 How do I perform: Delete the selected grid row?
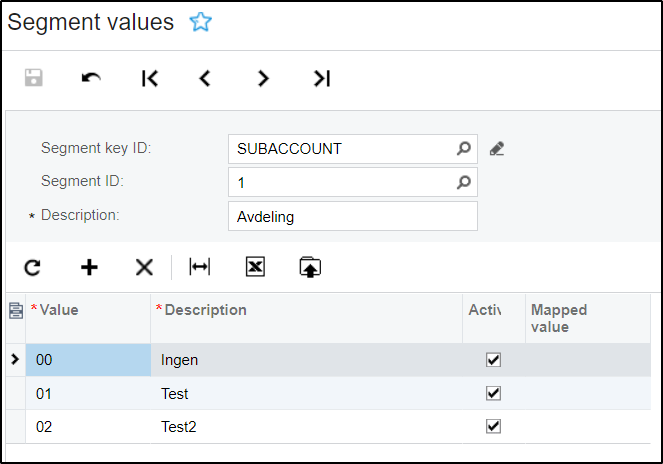coord(144,267)
